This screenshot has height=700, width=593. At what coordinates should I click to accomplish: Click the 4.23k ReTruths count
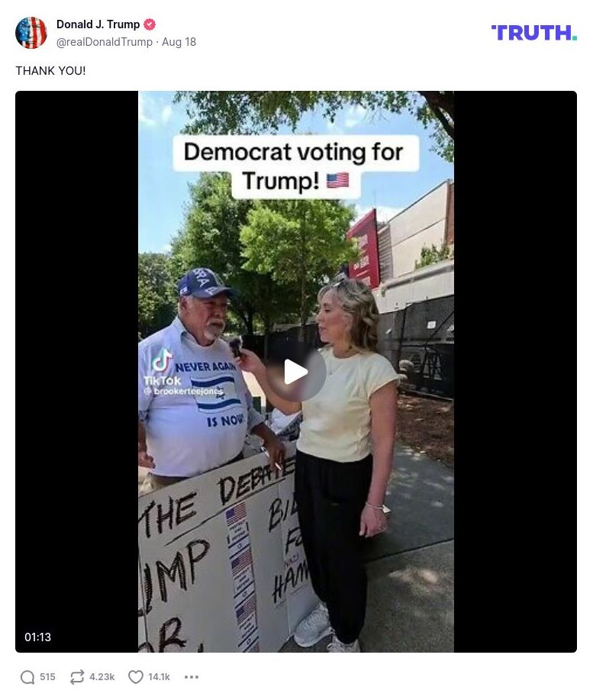click(102, 677)
